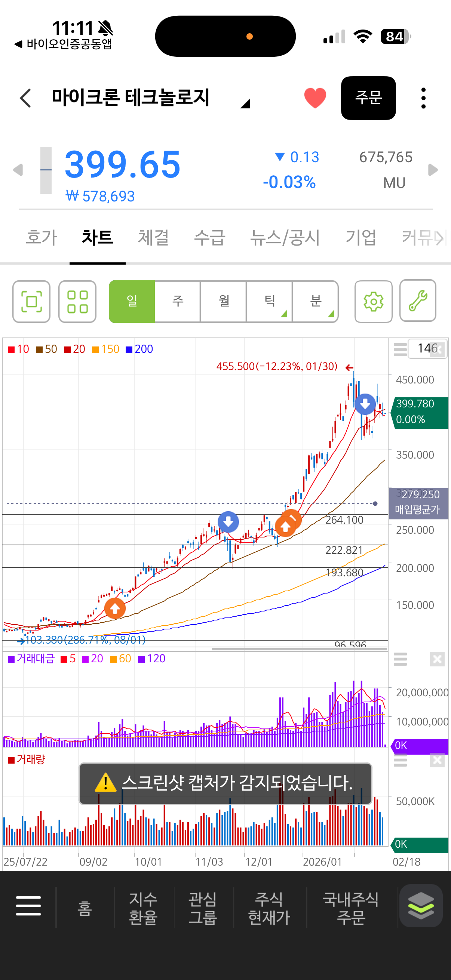451x980 pixels.
Task: Open chart tools wrench icon
Action: click(x=418, y=301)
